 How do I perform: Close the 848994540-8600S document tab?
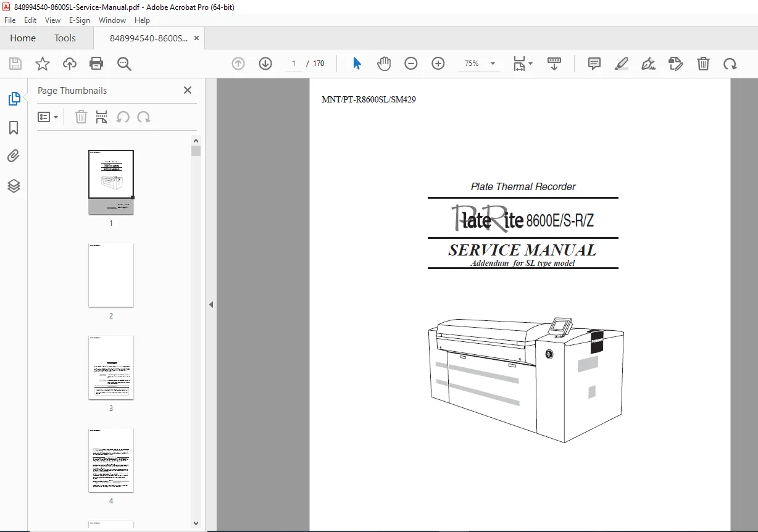click(196, 38)
